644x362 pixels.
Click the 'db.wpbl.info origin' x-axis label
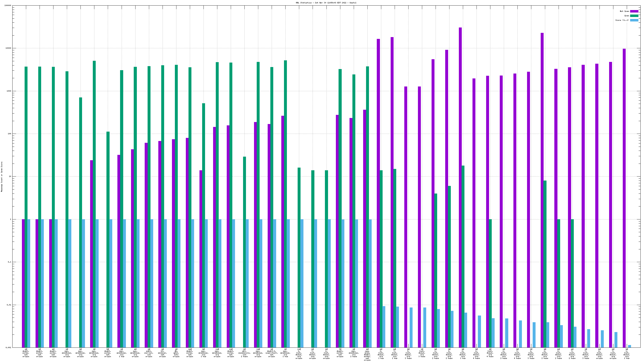point(176,353)
